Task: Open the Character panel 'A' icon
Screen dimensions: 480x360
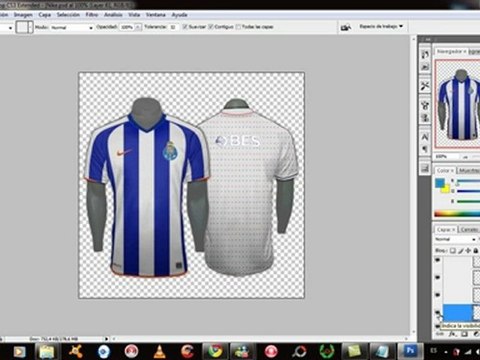Action: (x=425, y=137)
